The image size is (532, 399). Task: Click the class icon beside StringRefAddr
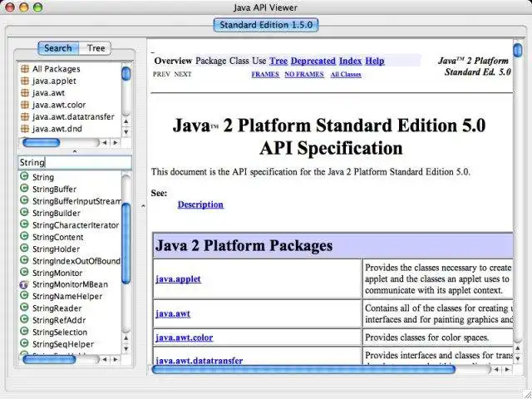pyautogui.click(x=24, y=319)
